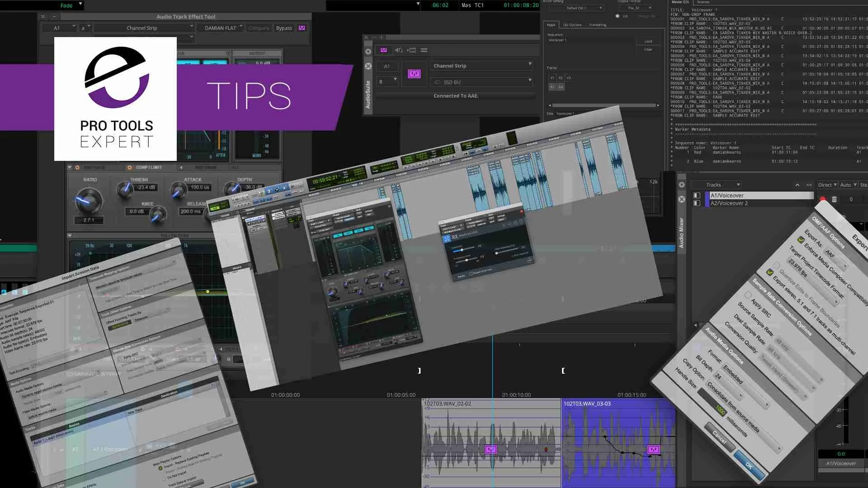The width and height of the screenshot is (868, 488).
Task: Click the render-to-track icon in AudioSuite toolbar
Action: pyautogui.click(x=411, y=50)
